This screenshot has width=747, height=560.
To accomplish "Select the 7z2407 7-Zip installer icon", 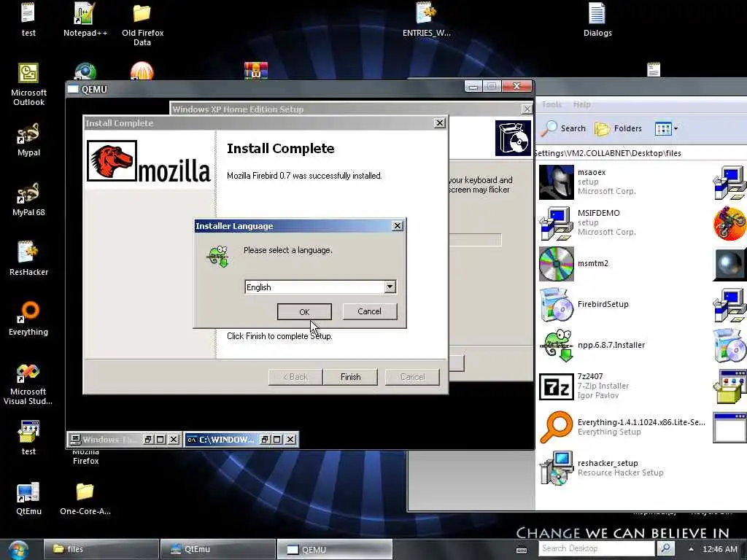I will coord(556,386).
